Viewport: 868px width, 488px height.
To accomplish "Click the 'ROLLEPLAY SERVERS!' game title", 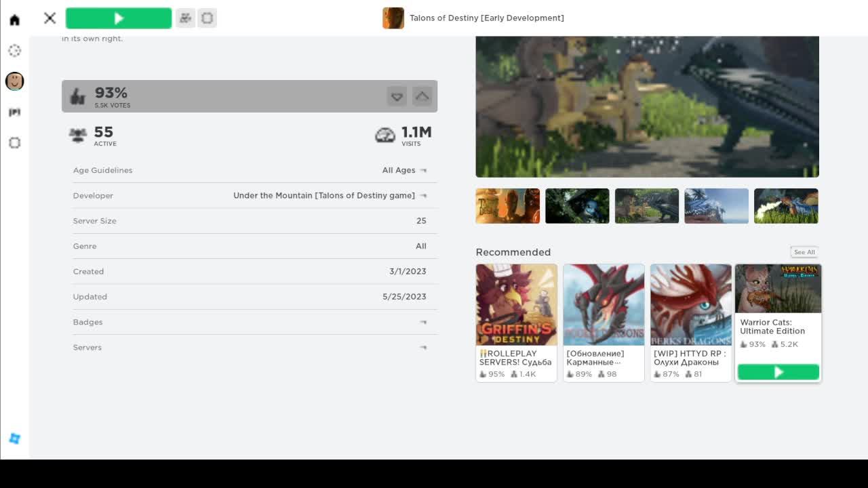I will click(x=515, y=358).
